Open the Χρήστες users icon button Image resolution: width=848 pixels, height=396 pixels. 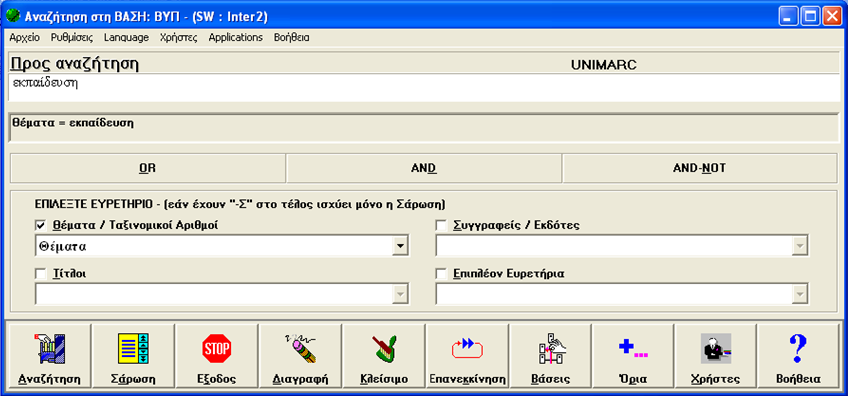point(715,356)
